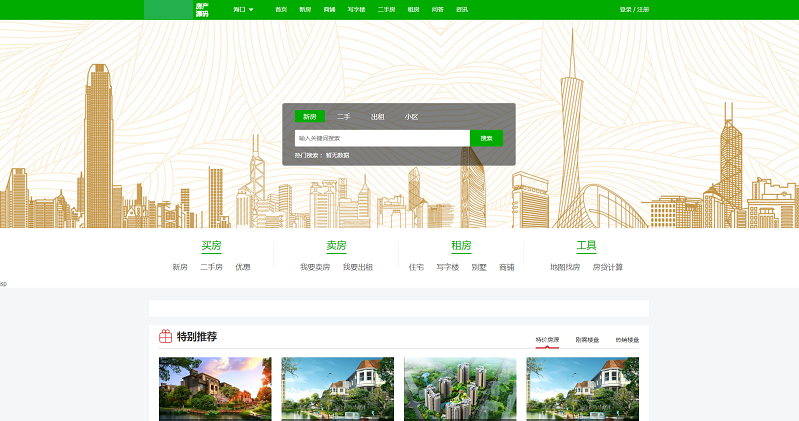This screenshot has width=799, height=421.
Task: Open 写字楼 in the top navigation bar
Action: coord(356,10)
